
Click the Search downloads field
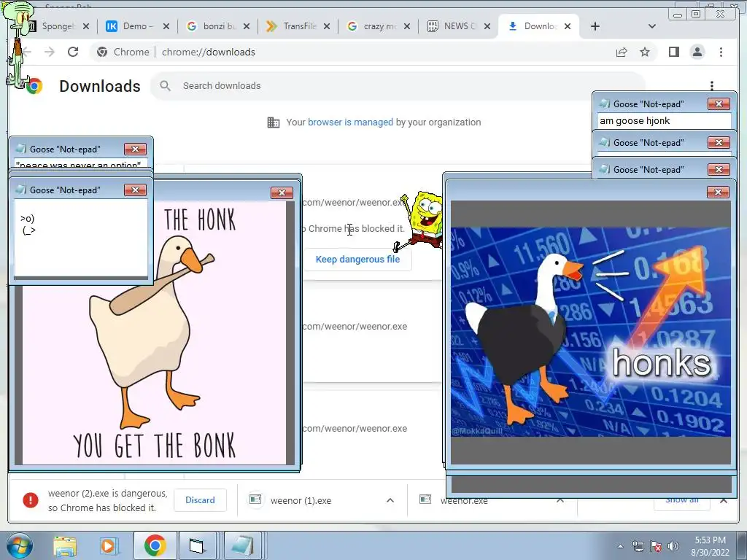tap(398, 86)
